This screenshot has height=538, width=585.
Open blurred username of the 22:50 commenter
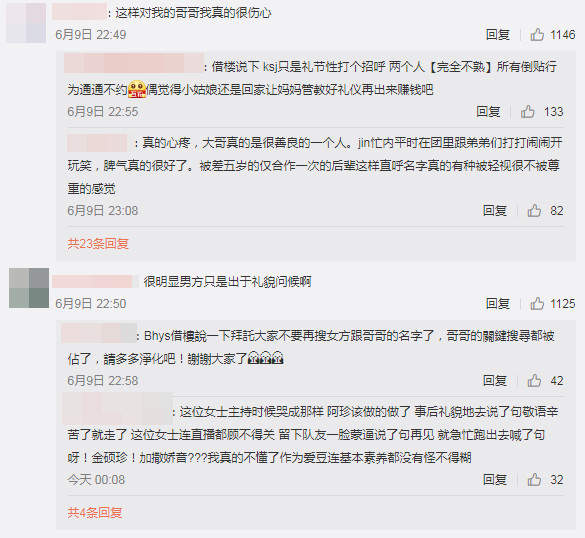95,281
